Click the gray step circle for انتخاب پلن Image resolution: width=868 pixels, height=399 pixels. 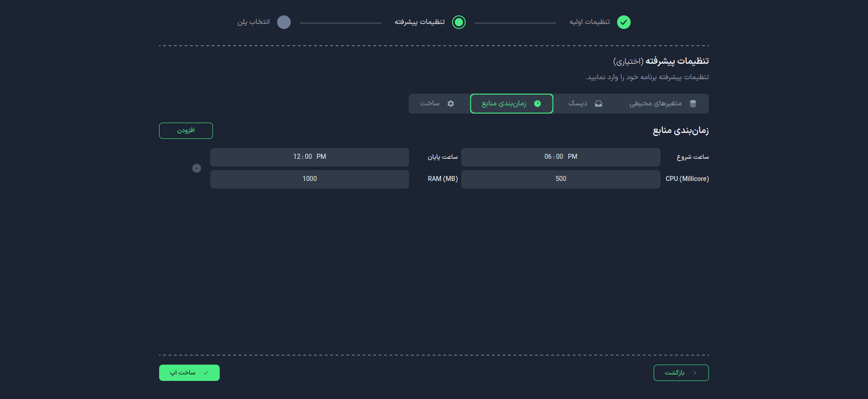[x=284, y=22]
